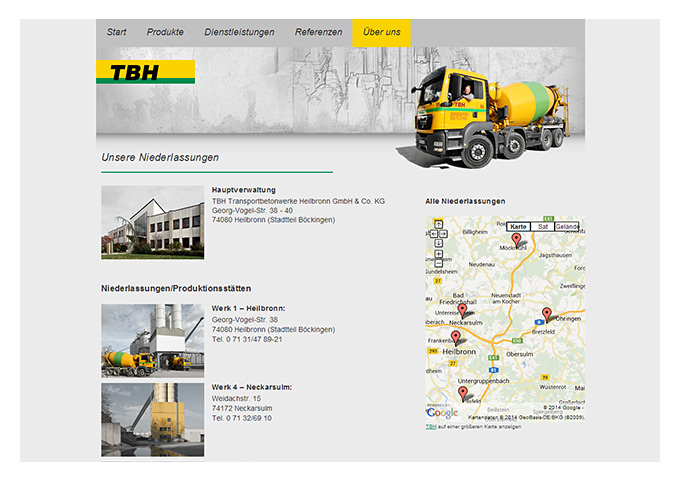Click the red map pin at Heilbronn
This screenshot has width=680, height=482.
pyautogui.click(x=455, y=338)
